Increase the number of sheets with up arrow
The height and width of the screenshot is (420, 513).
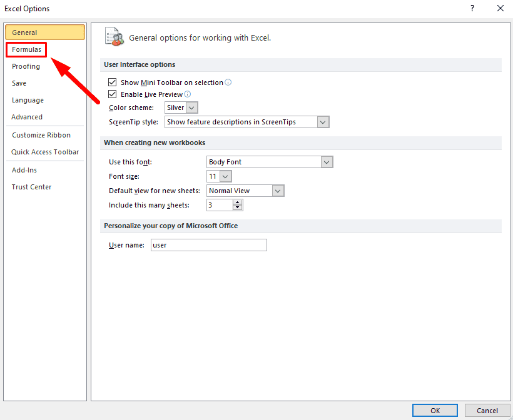click(238, 202)
